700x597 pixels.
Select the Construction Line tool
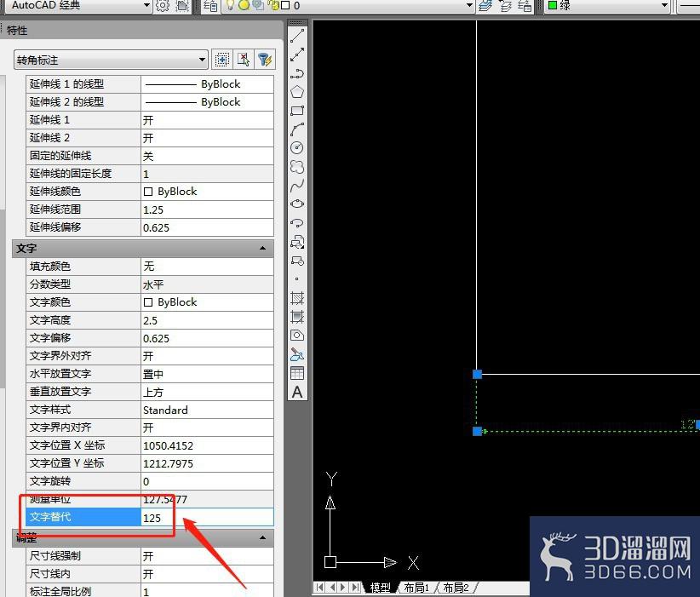tap(297, 55)
